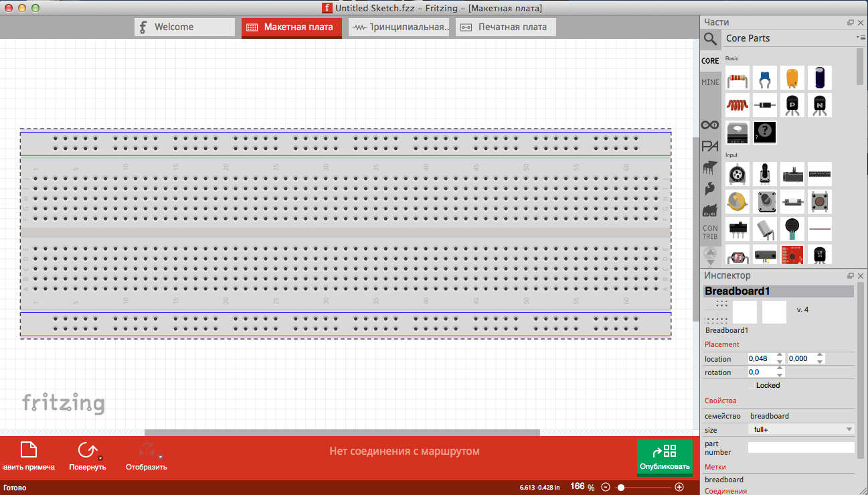Undock the Части parts panel
The image size is (868, 495).
[x=851, y=23]
